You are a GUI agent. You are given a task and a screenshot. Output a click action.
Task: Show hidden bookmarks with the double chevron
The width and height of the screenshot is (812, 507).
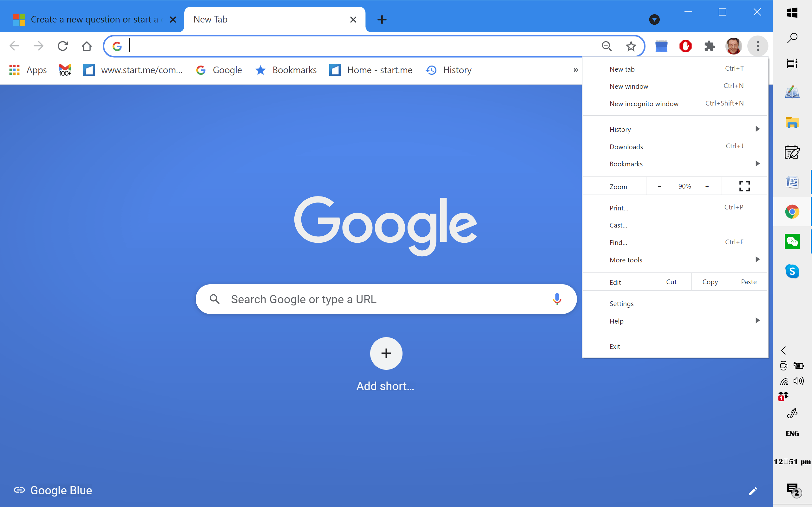[x=576, y=70]
